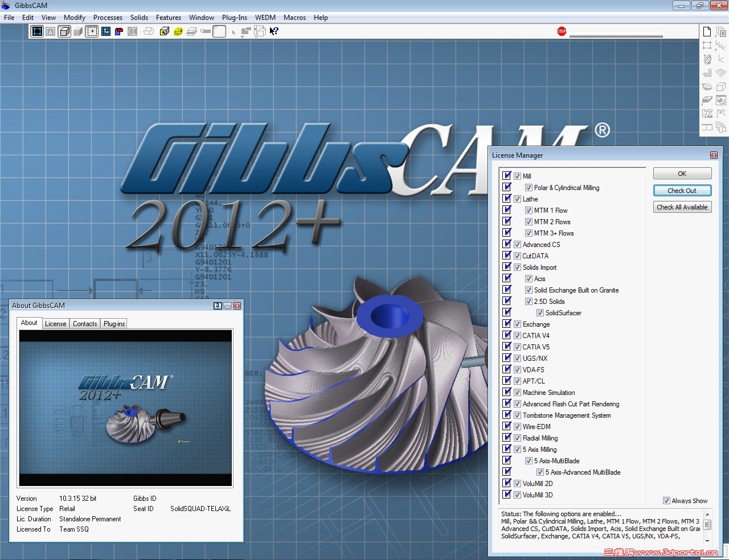This screenshot has width=729, height=560.
Task: Select the solid gray cube toolbar icon
Action: 78,31
